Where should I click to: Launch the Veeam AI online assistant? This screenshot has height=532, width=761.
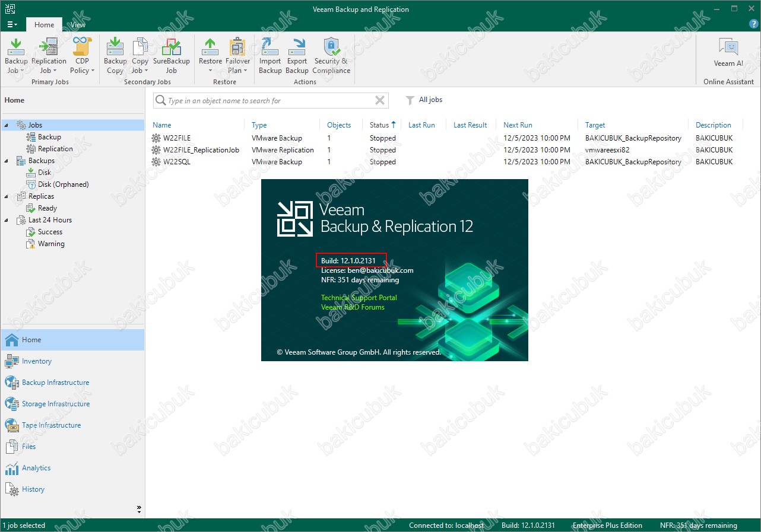click(728, 52)
